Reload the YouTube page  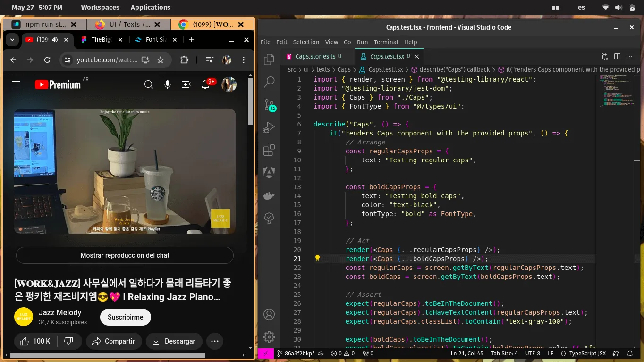pos(47,60)
